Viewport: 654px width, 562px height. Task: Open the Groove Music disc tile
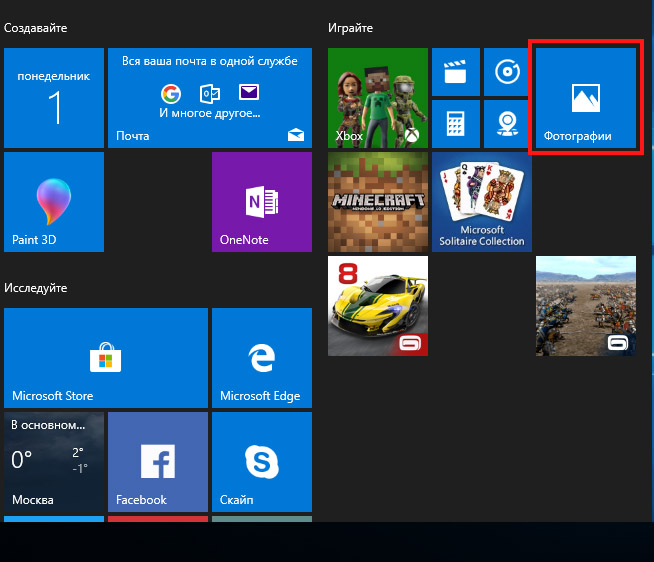click(508, 72)
